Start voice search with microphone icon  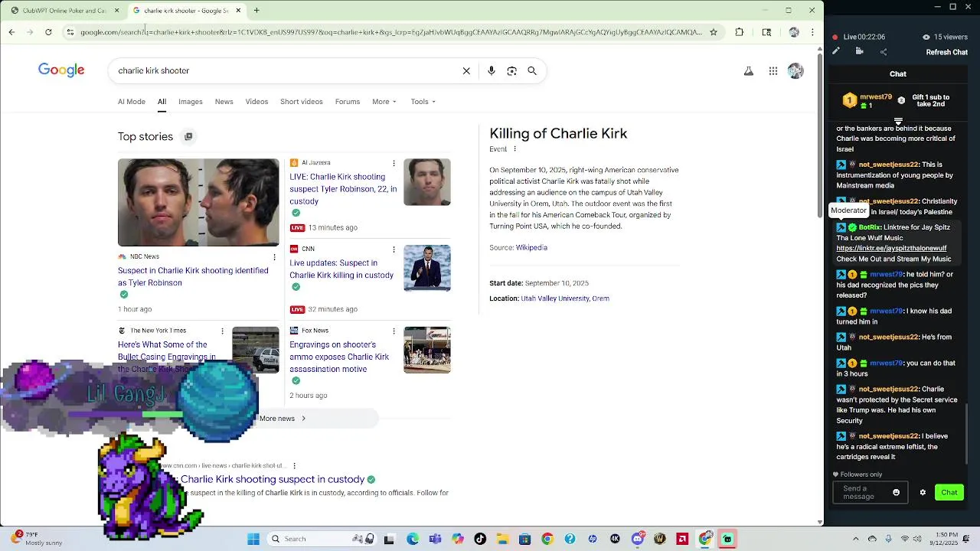(492, 70)
